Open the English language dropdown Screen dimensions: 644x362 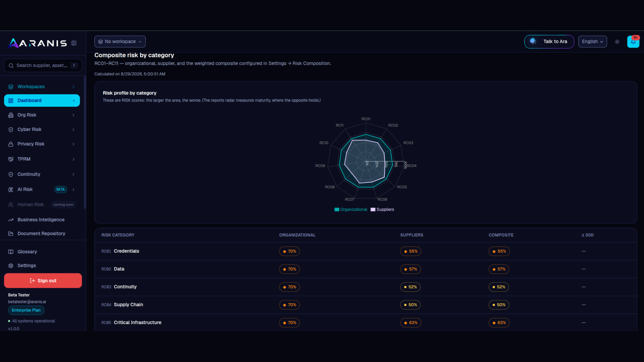click(592, 42)
